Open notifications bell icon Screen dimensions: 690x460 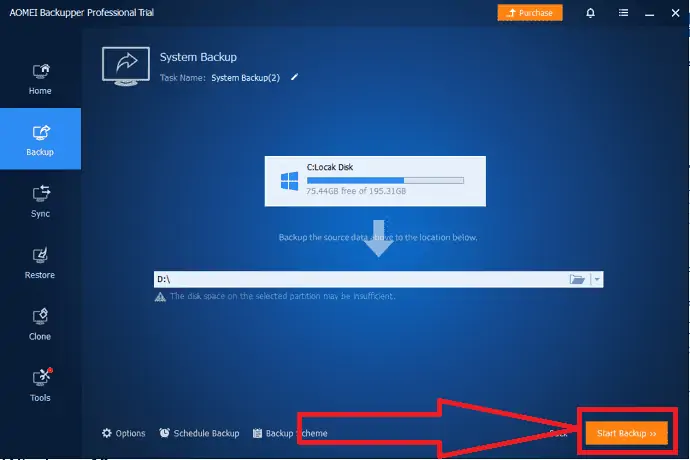point(590,13)
